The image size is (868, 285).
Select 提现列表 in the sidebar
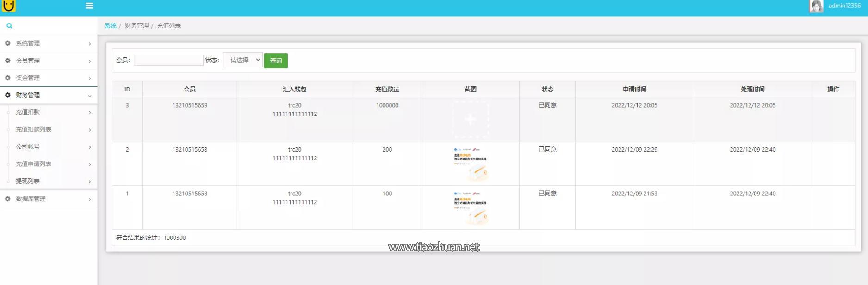point(28,181)
